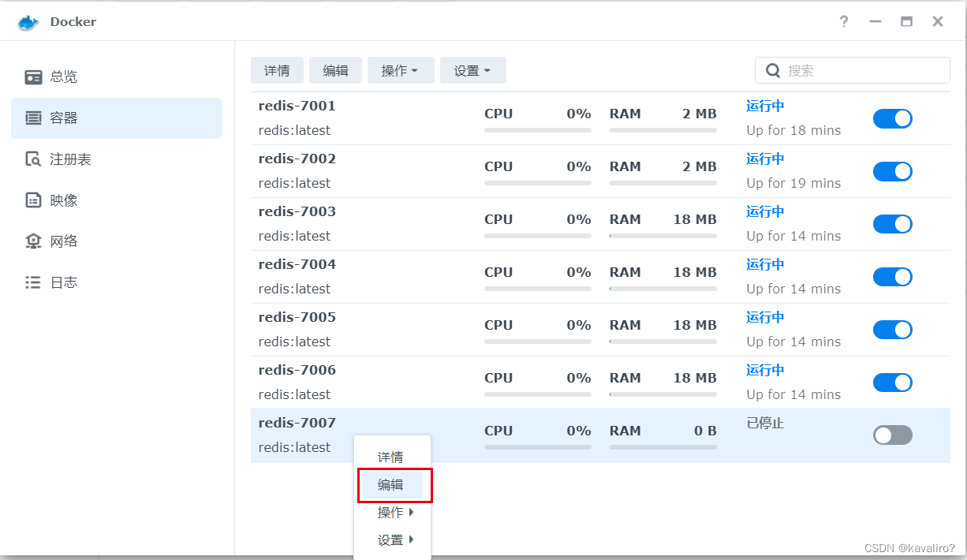This screenshot has height=560, width=967.
Task: Click 运行中 status of redis-7001
Action: [x=766, y=106]
